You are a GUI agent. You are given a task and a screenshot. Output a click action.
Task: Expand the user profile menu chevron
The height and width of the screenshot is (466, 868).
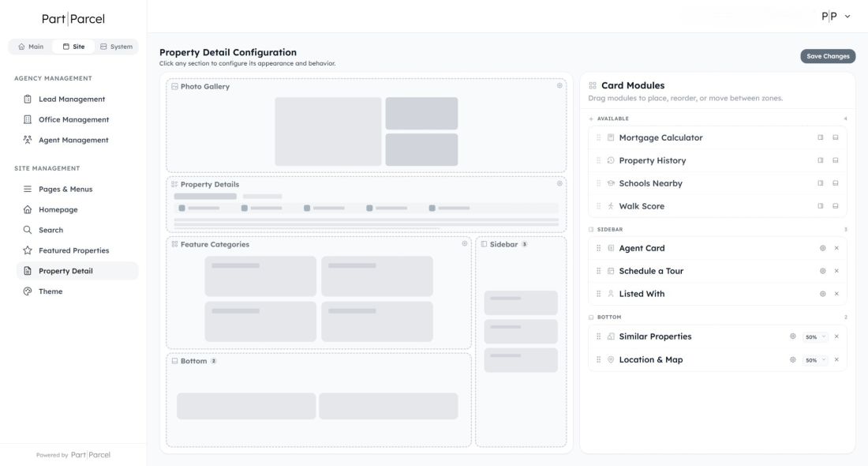click(847, 17)
